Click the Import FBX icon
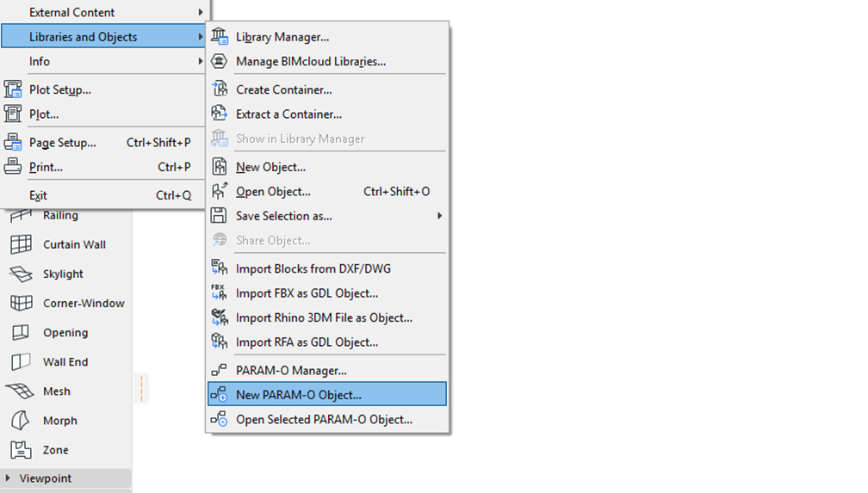 [220, 293]
